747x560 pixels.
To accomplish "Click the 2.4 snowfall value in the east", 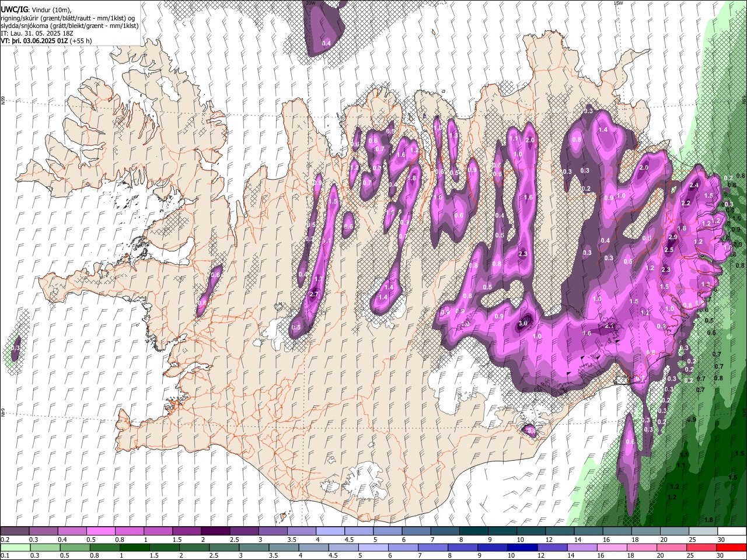I will pyautogui.click(x=694, y=185).
